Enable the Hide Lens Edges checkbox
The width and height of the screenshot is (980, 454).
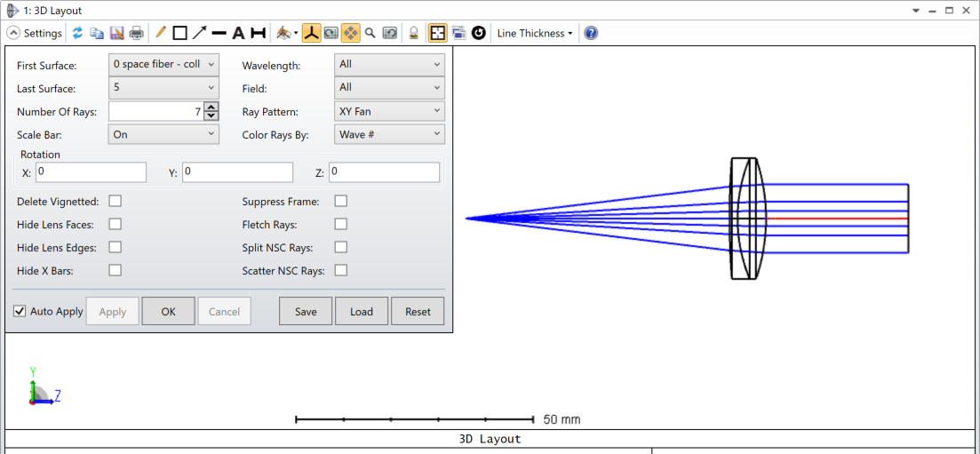115,247
